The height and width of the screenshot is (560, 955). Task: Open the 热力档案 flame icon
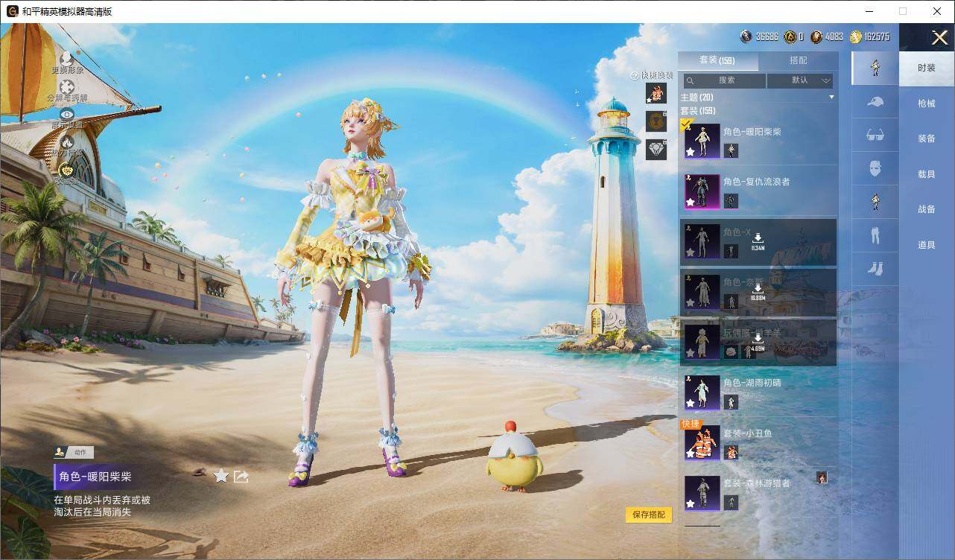point(67,141)
